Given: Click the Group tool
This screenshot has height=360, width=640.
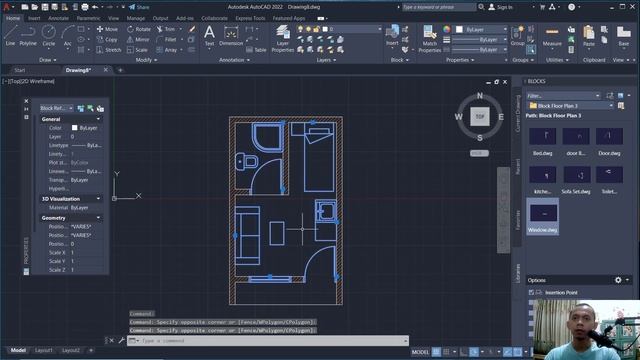Looking at the screenshot, I should (517, 35).
